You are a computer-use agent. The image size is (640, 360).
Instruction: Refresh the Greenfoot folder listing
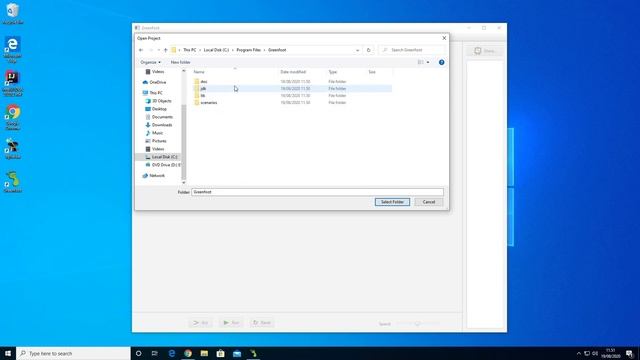(369, 50)
